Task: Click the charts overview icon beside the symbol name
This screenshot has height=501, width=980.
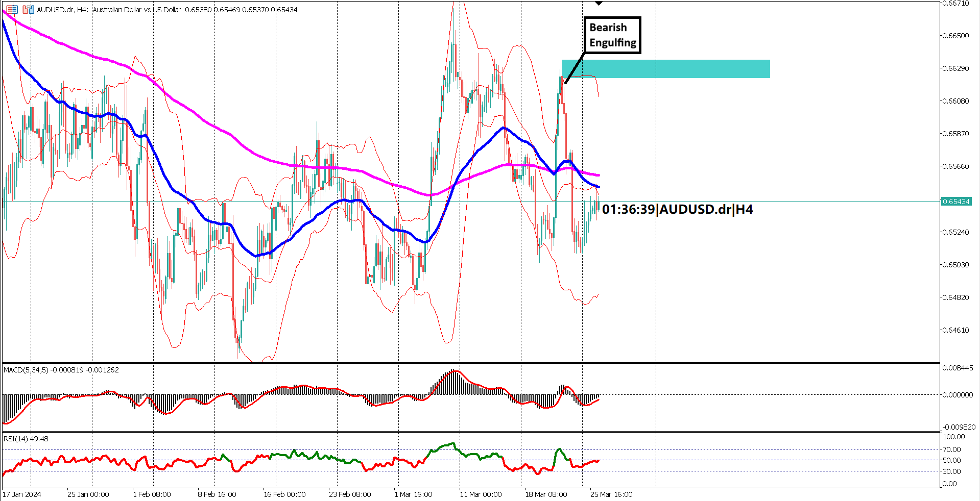Action: click(12, 9)
